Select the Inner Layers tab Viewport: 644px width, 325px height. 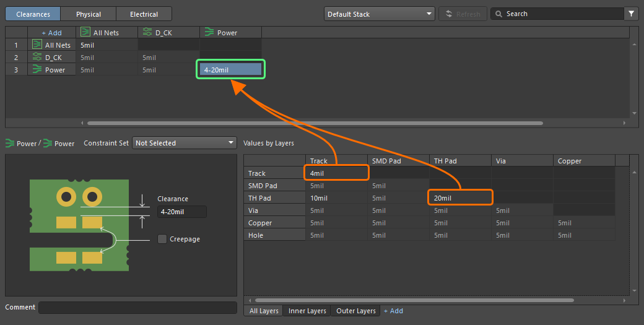coord(307,311)
